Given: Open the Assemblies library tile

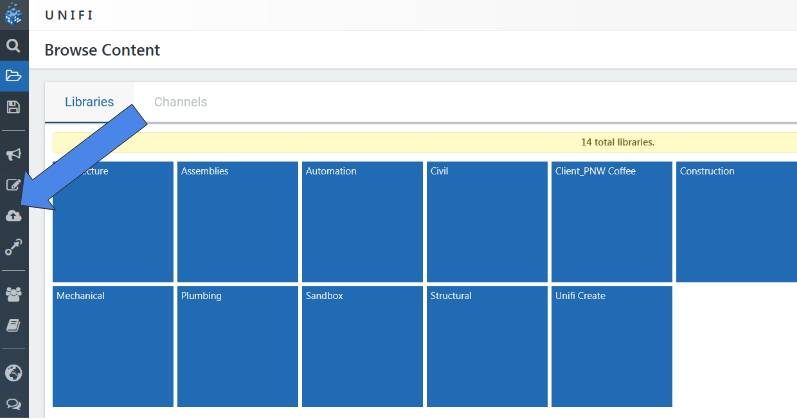Looking at the screenshot, I should (237, 222).
